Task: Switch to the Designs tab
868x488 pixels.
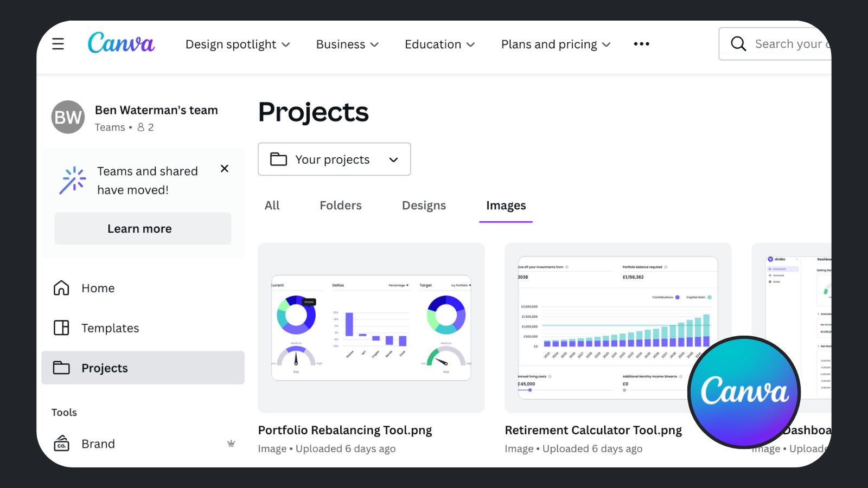Action: 424,206
